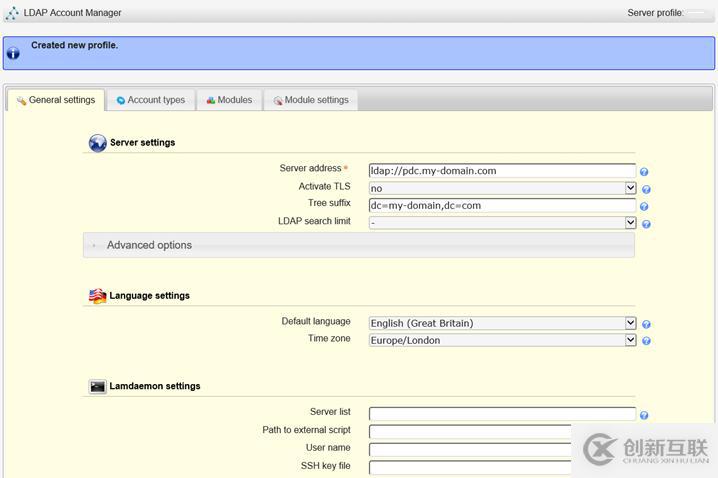Click the Server profile label
This screenshot has height=478, width=718.
pyautogui.click(x=656, y=13)
